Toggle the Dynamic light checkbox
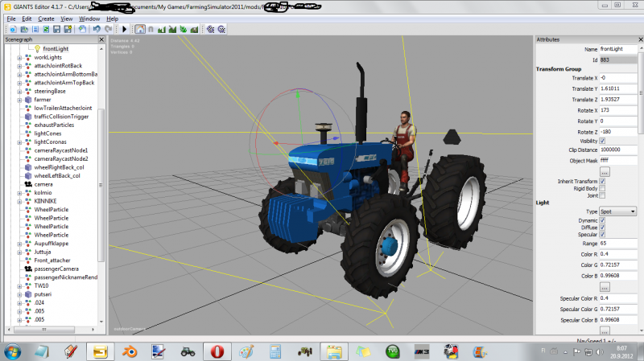Screen dimensions: 644x361 coord(602,220)
